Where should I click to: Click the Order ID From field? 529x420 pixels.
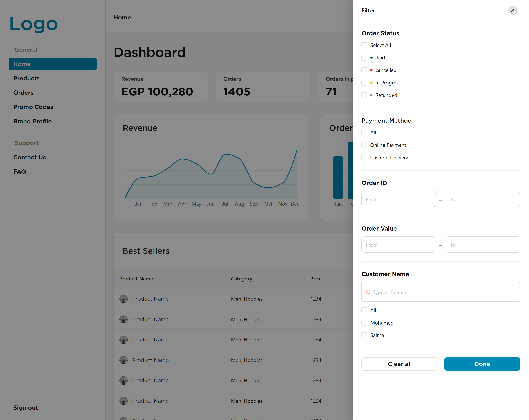point(398,199)
